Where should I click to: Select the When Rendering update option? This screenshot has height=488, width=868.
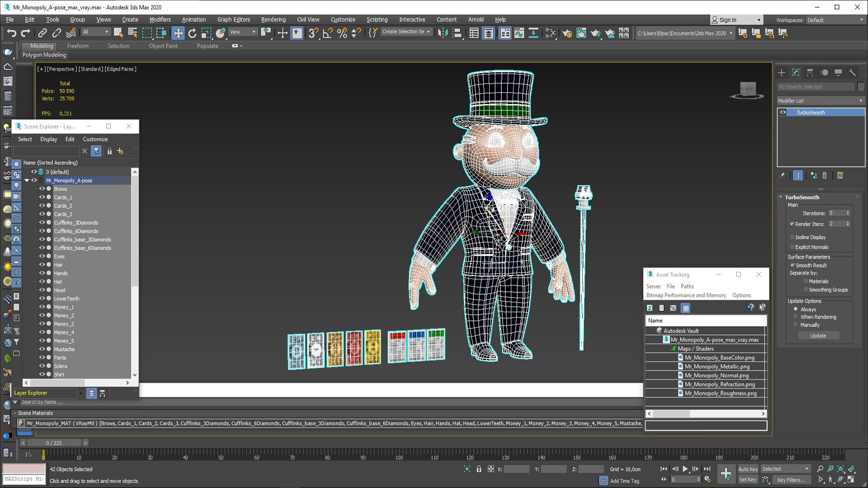pyautogui.click(x=796, y=317)
